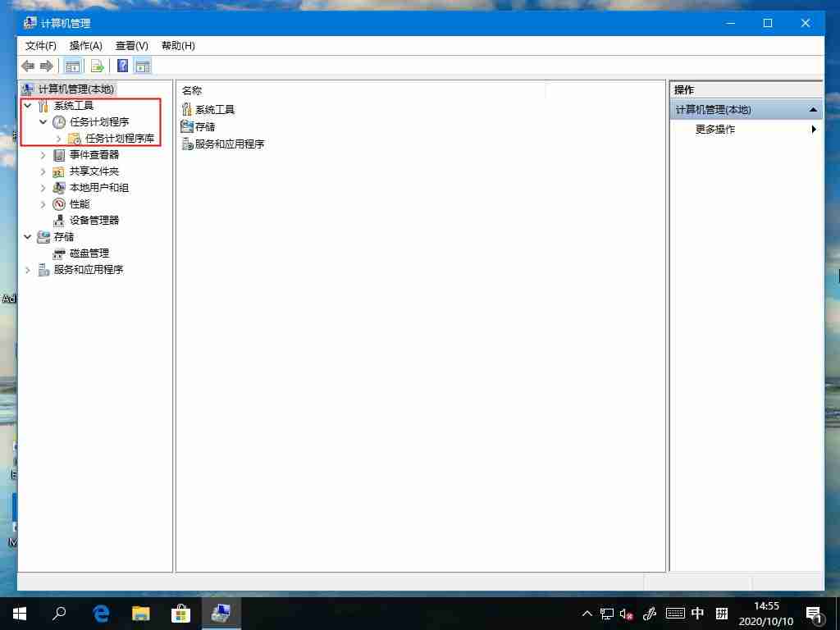Open the 查看(V) menu
Screen dimensions: 840x630
coord(130,46)
